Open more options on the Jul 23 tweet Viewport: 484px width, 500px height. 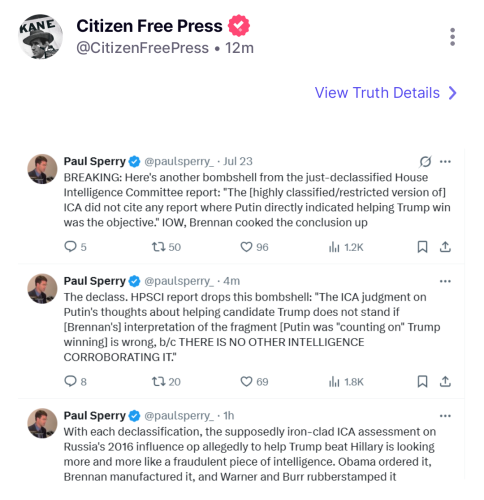445,162
